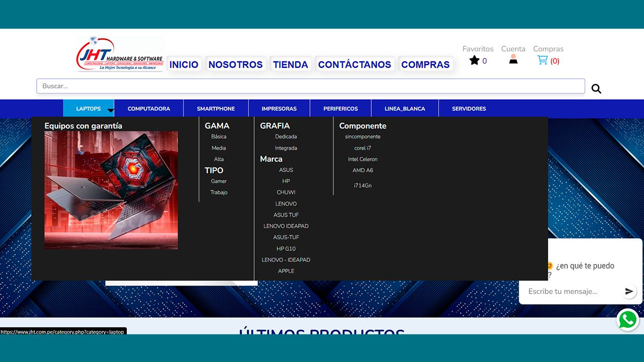The height and width of the screenshot is (362, 644).
Task: Click the GAMA heading
Action: 217,126
